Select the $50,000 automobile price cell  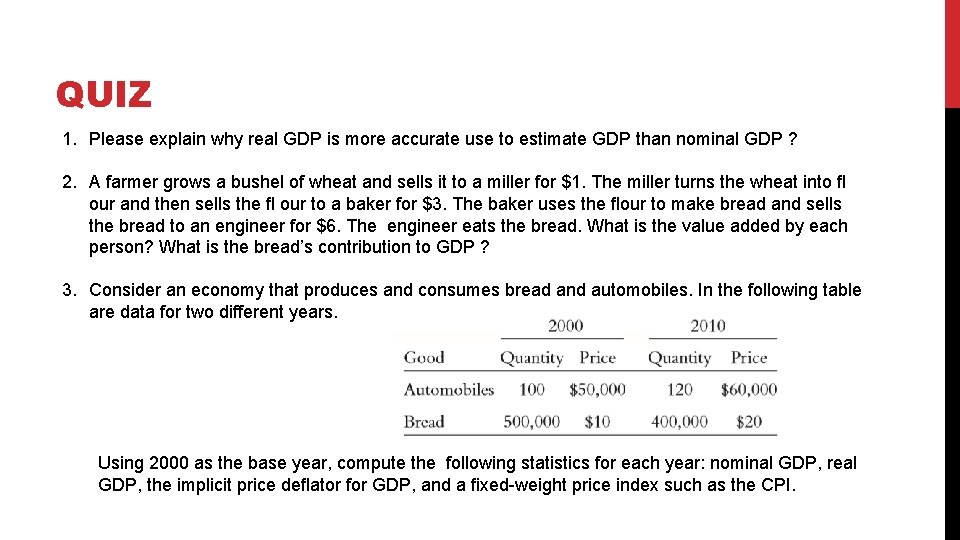point(597,390)
